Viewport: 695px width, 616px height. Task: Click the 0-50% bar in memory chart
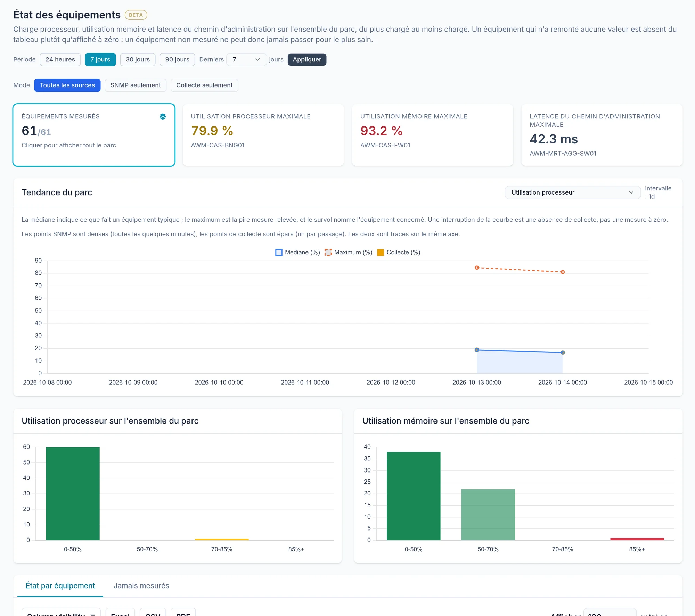coord(414,496)
